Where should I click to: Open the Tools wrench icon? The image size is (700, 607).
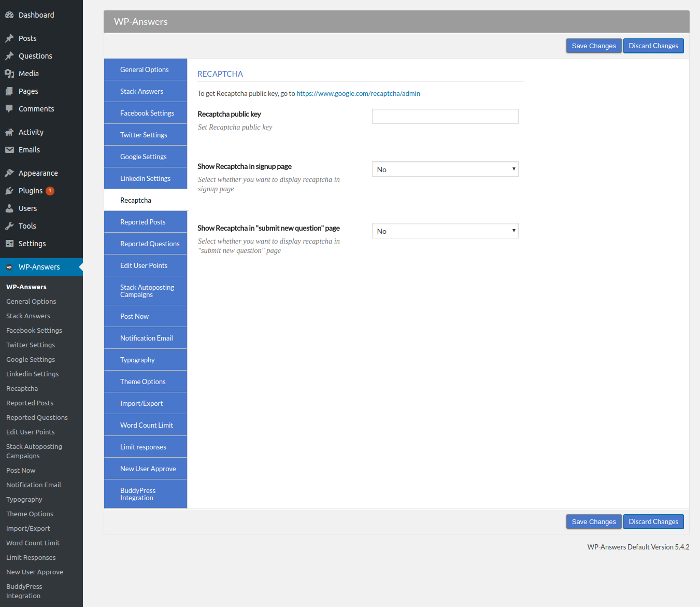coord(9,226)
